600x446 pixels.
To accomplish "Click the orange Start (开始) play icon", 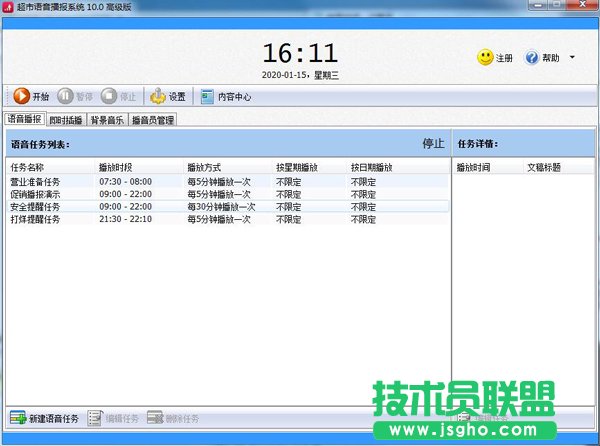I will [21, 96].
